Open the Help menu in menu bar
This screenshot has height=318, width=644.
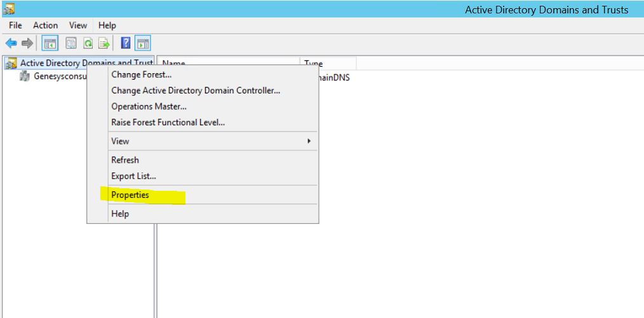click(107, 25)
